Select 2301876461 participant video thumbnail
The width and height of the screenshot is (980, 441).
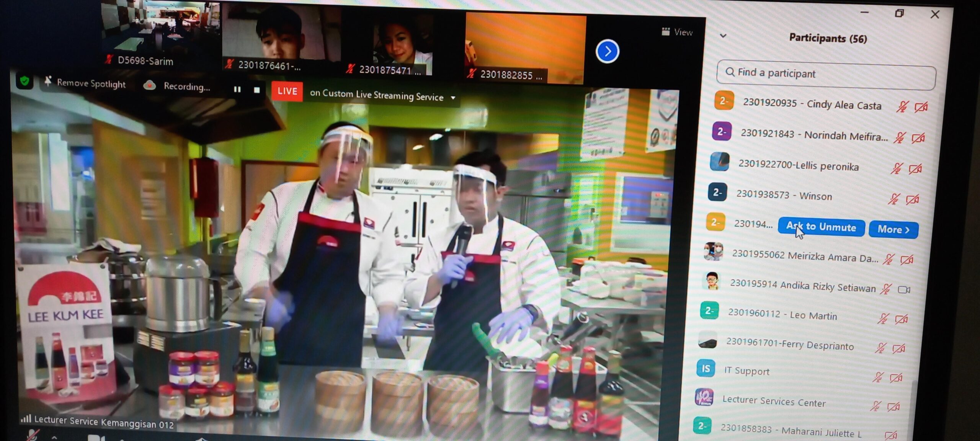coord(281,38)
